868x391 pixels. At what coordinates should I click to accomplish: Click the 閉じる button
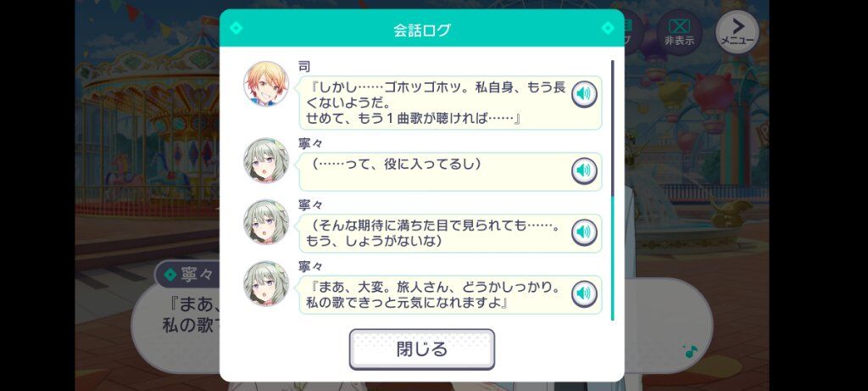pyautogui.click(x=422, y=349)
